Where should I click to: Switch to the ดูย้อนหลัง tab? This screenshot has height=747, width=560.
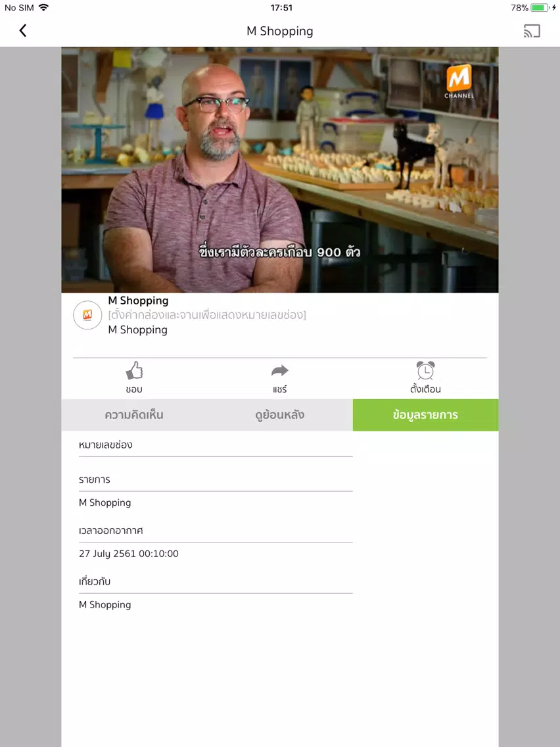click(x=280, y=415)
